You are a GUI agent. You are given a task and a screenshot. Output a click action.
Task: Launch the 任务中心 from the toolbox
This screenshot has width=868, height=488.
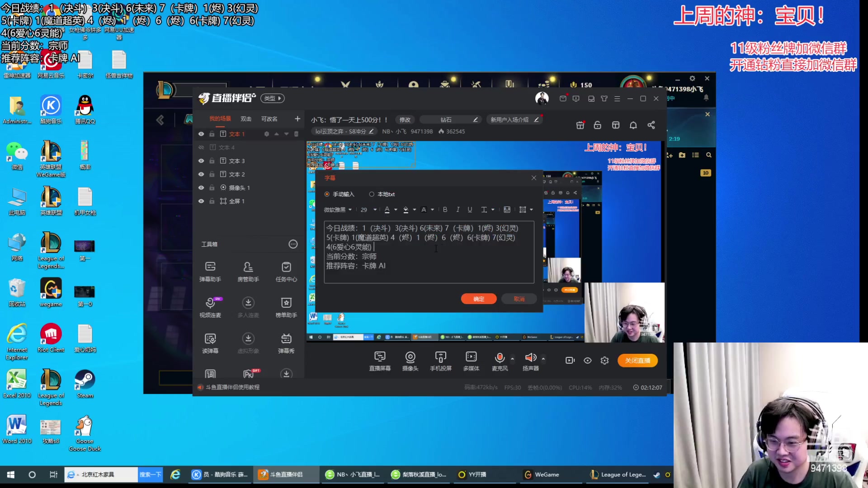pos(286,272)
